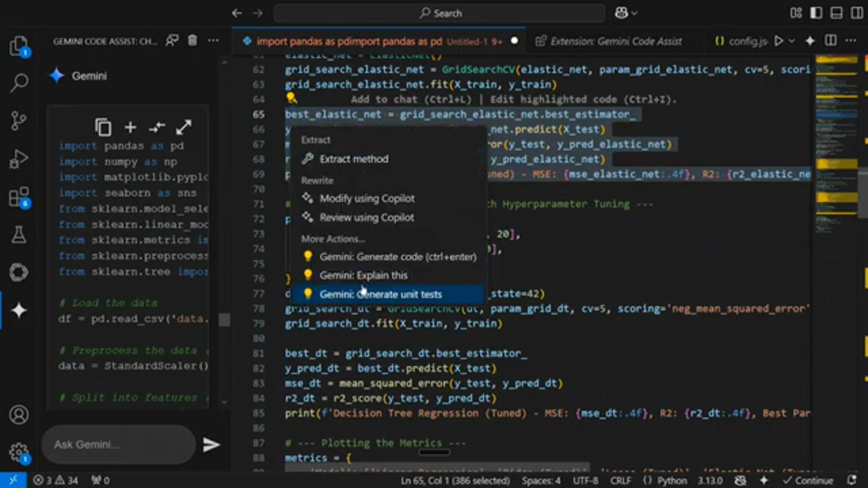Viewport: 868px width, 488px height.
Task: Delete chat with the trash icon
Action: coord(193,41)
